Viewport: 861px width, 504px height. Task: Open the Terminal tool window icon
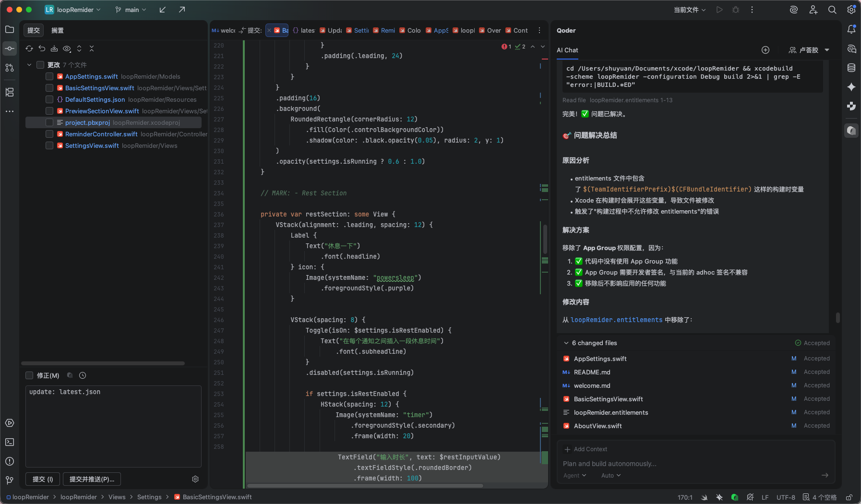(x=10, y=442)
